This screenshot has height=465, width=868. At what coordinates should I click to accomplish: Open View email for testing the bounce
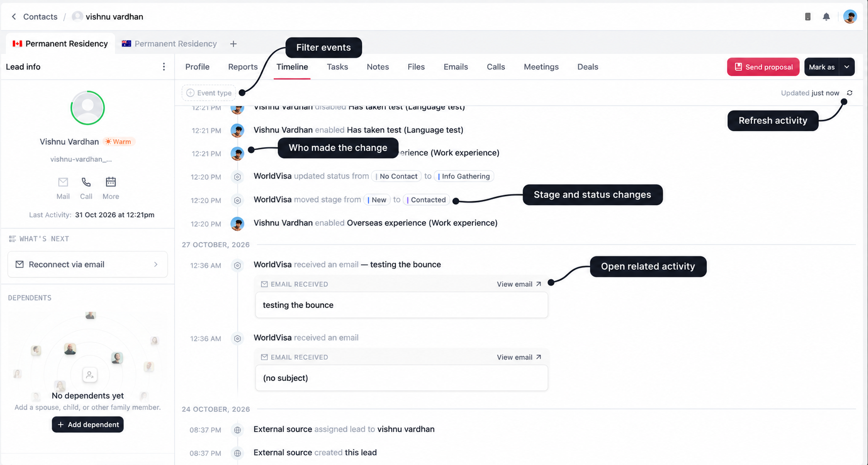tap(519, 284)
